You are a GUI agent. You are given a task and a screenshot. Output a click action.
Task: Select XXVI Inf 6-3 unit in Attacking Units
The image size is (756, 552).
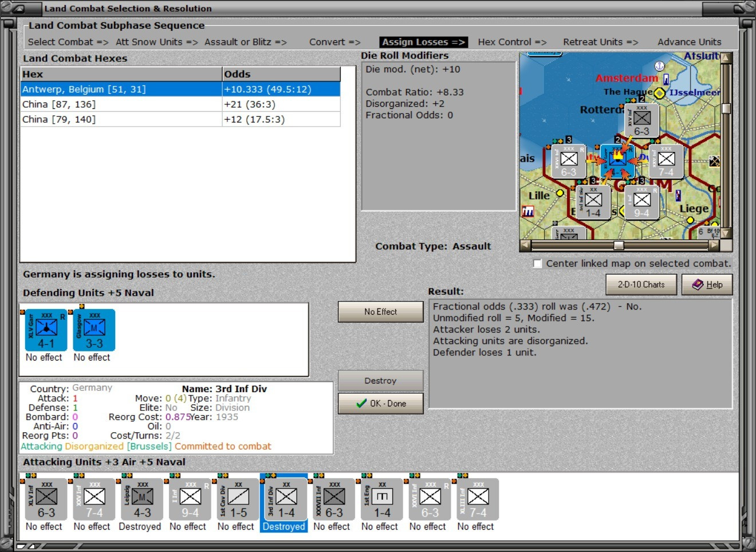click(x=430, y=500)
